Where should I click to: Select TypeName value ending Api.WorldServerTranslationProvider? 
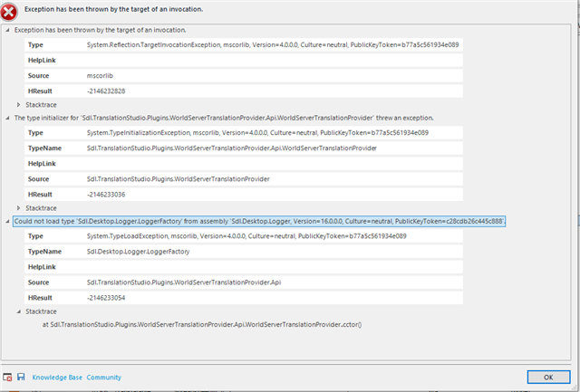[x=232, y=148]
